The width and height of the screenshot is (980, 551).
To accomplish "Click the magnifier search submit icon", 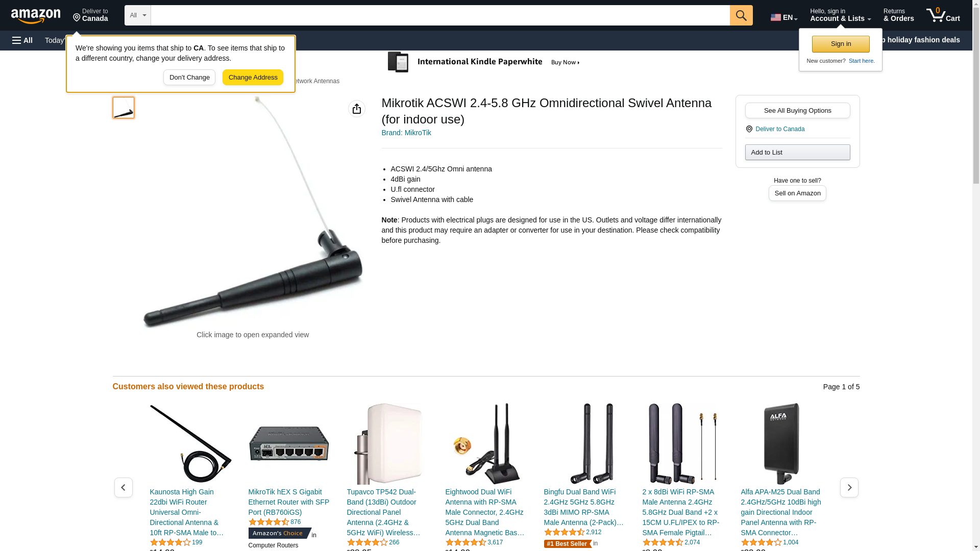I will (x=741, y=15).
